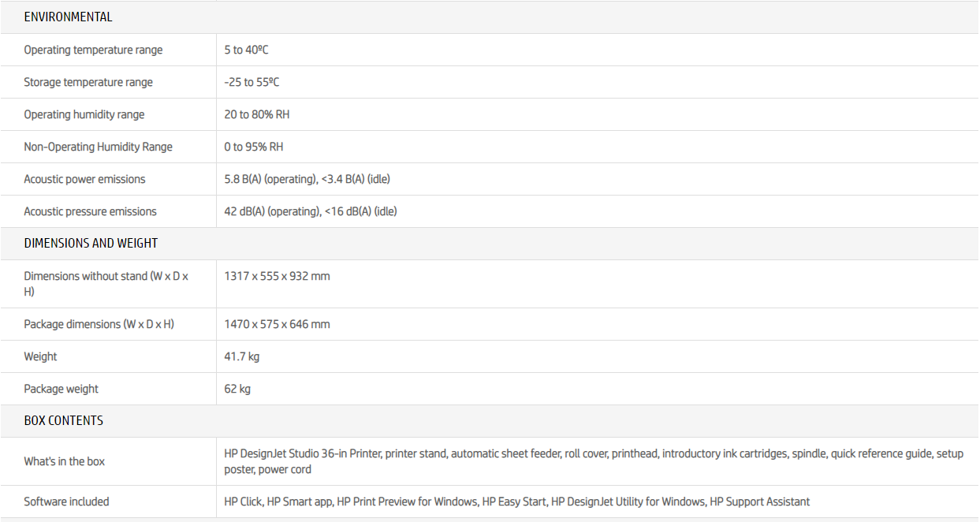Click the 41.7 kg weight value
The width and height of the screenshot is (980, 522).
click(241, 356)
